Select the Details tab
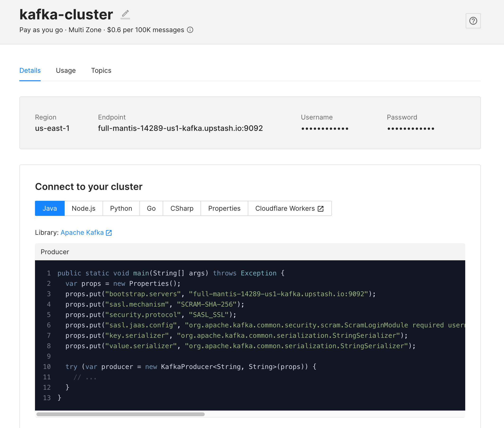Viewport: 504px width, 428px height. pyautogui.click(x=30, y=70)
